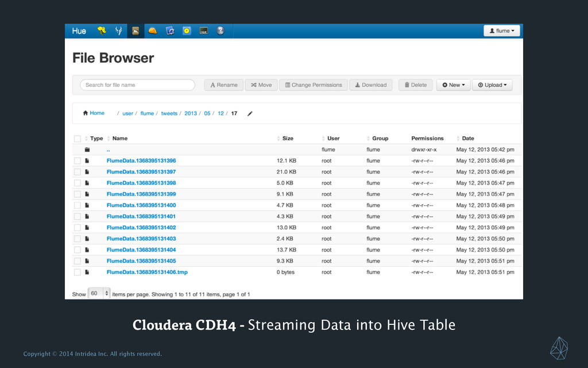Click the pencil icon to edit path
Image resolution: width=588 pixels, height=368 pixels.
pyautogui.click(x=250, y=113)
